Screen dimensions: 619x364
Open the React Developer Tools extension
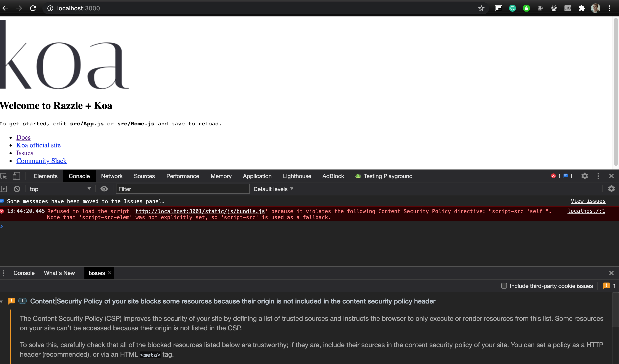554,8
